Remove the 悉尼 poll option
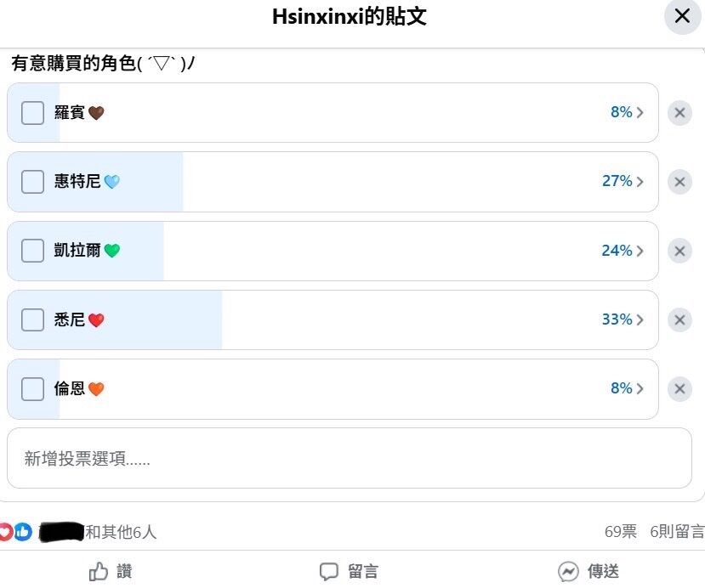 (x=679, y=320)
